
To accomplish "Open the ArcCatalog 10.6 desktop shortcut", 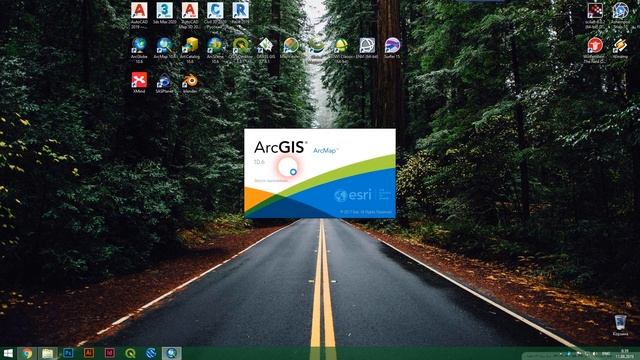I will coord(190,50).
